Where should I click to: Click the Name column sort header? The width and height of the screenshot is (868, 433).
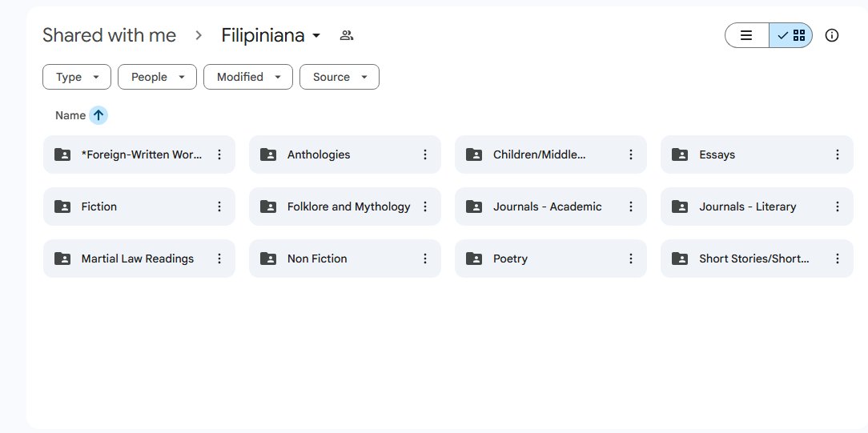[70, 115]
